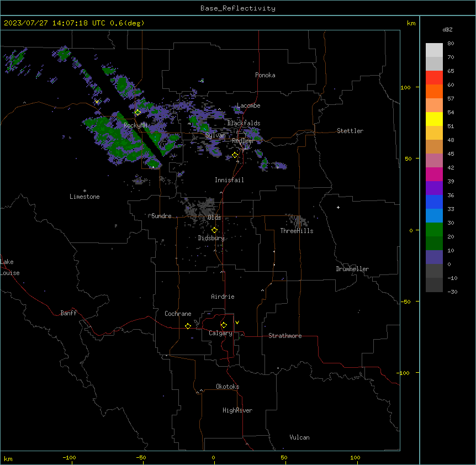The image size is (476, 465).
Task: Click the Airdrie city label
Action: (223, 297)
